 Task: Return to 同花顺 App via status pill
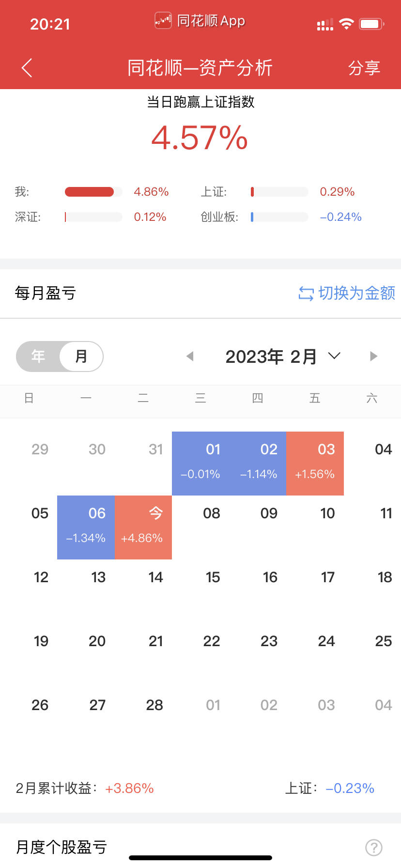pyautogui.click(x=200, y=21)
